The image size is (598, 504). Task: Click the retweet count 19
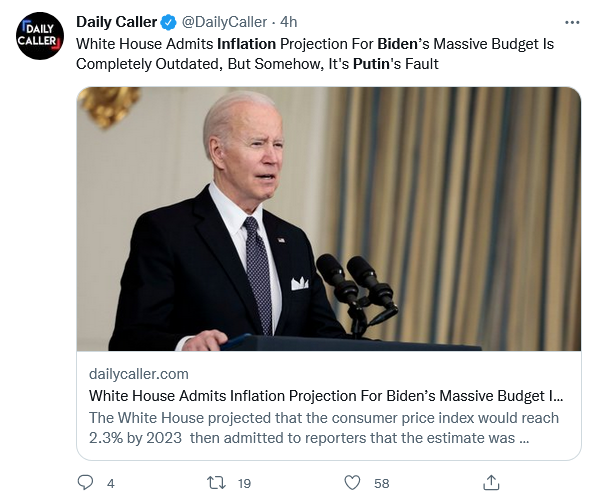[244, 484]
